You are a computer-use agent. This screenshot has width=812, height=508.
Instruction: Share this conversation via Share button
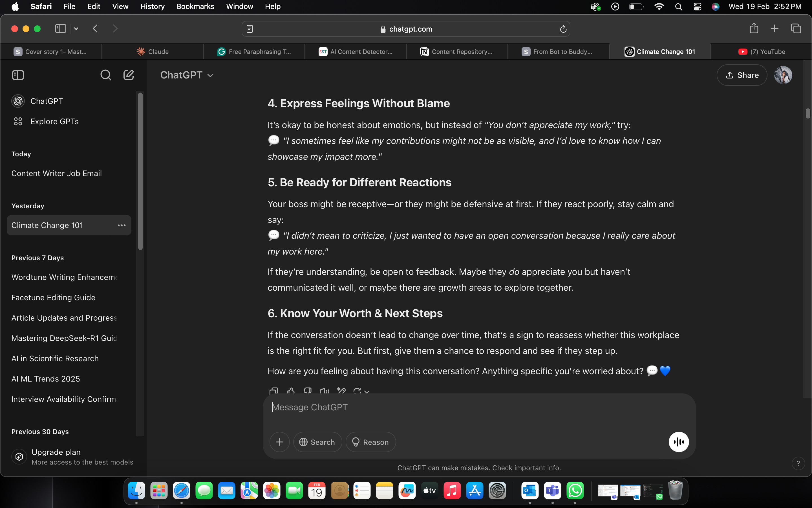742,75
